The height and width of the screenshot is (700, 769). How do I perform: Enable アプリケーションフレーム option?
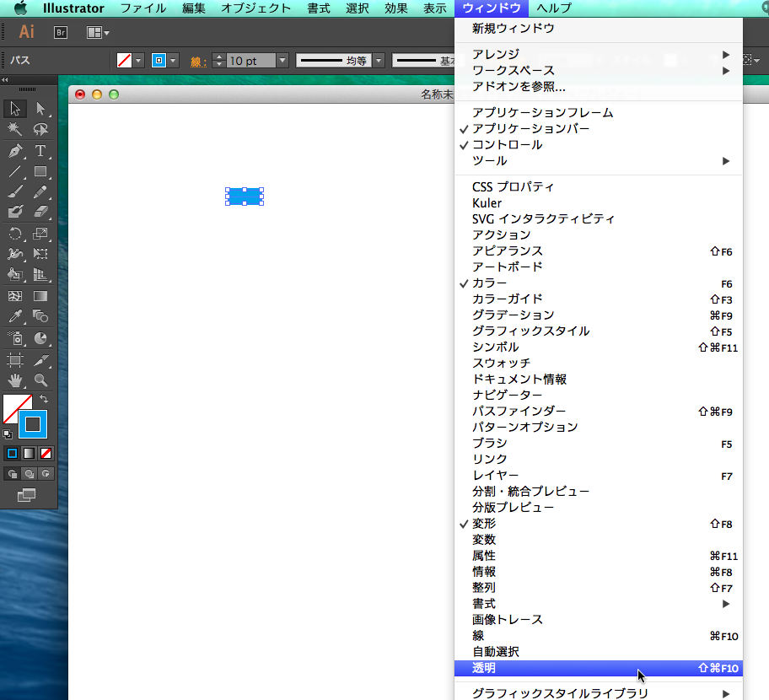click(x=599, y=112)
